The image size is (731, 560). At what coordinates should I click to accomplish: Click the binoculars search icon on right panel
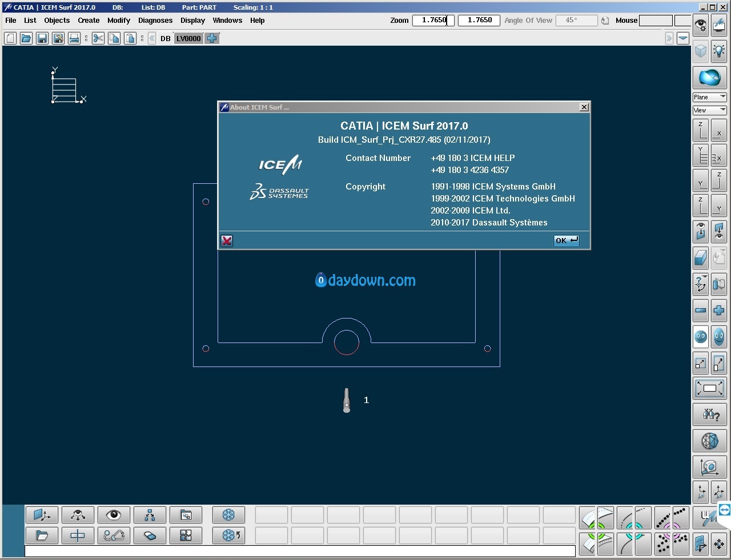click(710, 414)
